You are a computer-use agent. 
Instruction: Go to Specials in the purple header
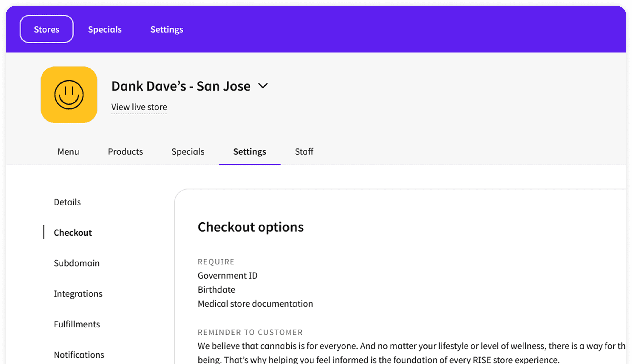[105, 29]
